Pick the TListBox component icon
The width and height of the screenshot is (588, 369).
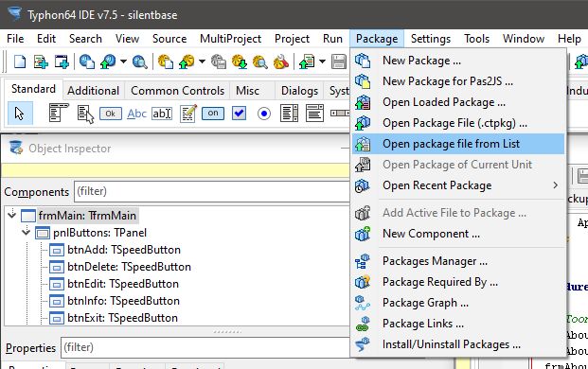point(289,114)
